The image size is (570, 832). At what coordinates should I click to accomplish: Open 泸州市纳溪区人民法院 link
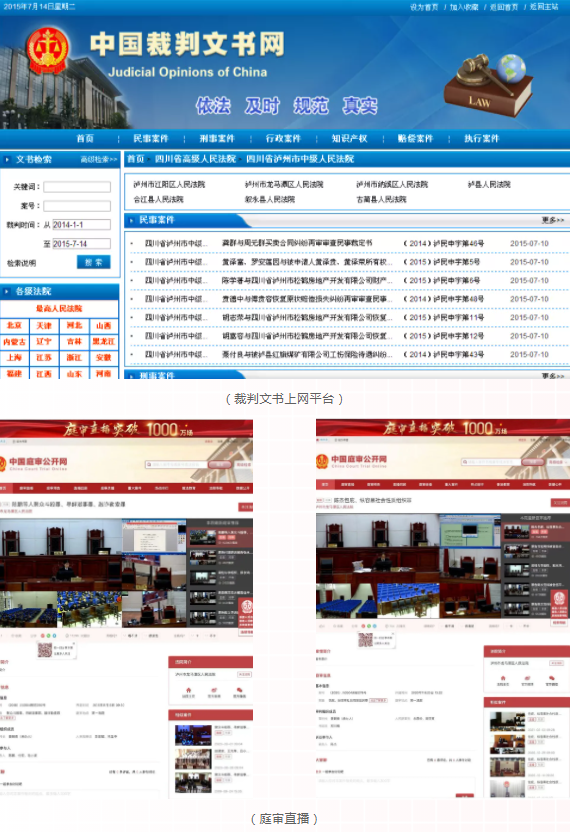click(392, 185)
